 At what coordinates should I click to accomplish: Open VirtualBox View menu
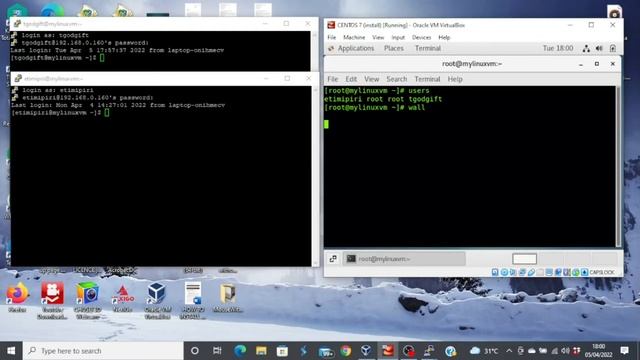point(378,37)
